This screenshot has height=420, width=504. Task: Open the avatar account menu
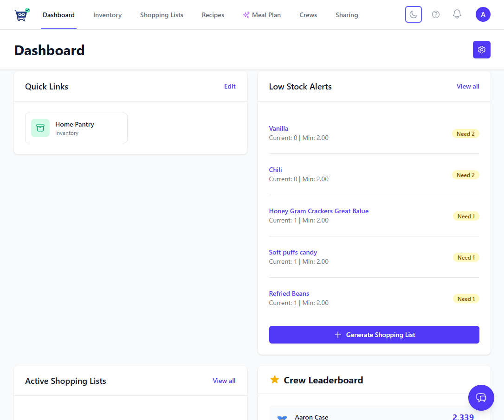coord(483,14)
